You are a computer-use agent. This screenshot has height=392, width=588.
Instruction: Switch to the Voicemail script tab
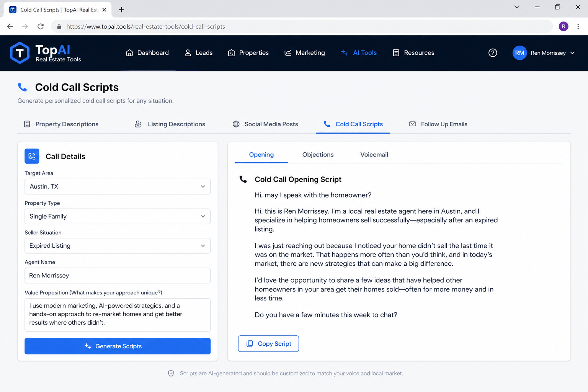374,155
